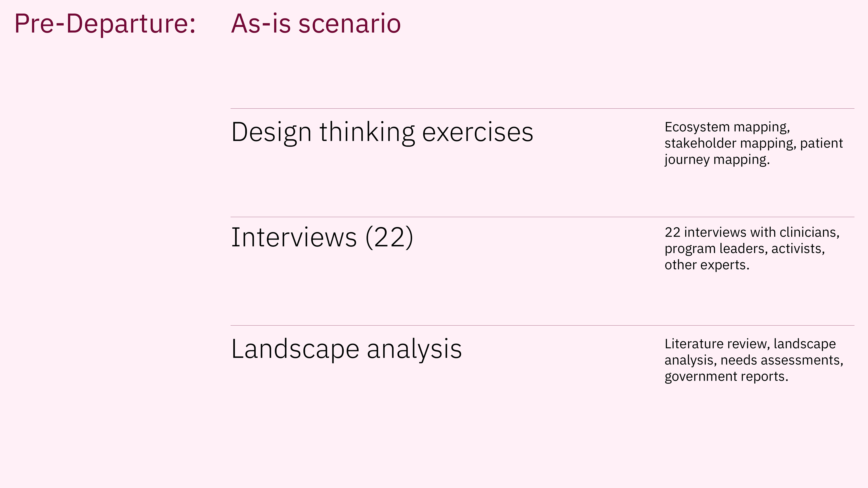
Task: Select the "Interviews (22)" heading
Action: click(x=322, y=237)
